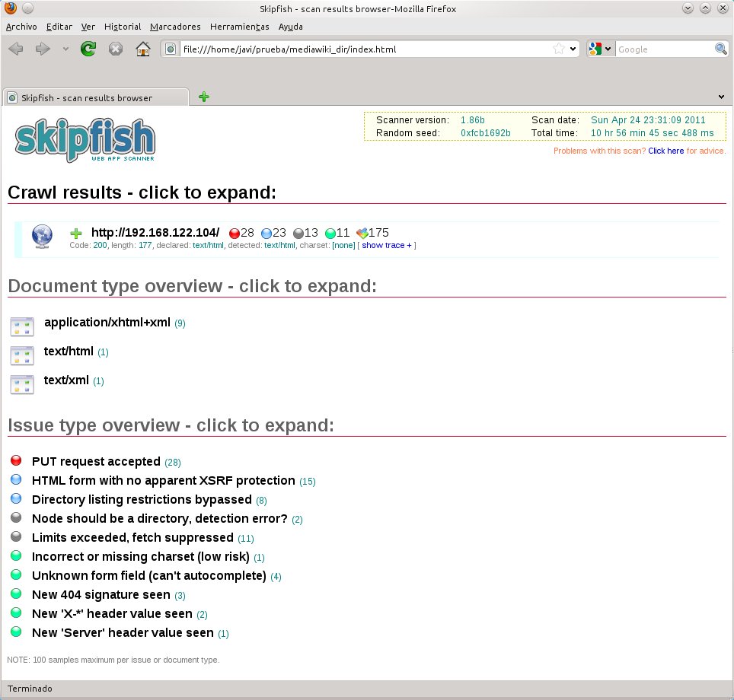The width and height of the screenshot is (734, 700).
Task: Click the green plus beside http://192.168.122.104/
Action: 75,232
